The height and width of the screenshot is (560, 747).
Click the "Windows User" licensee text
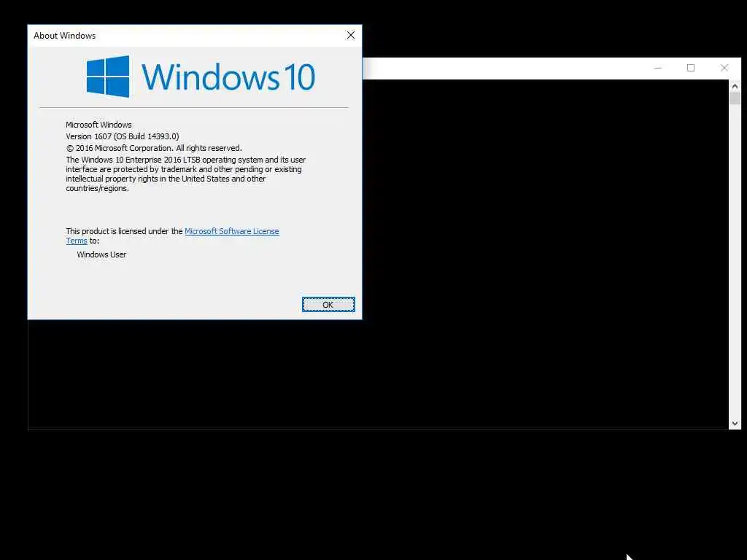click(101, 254)
